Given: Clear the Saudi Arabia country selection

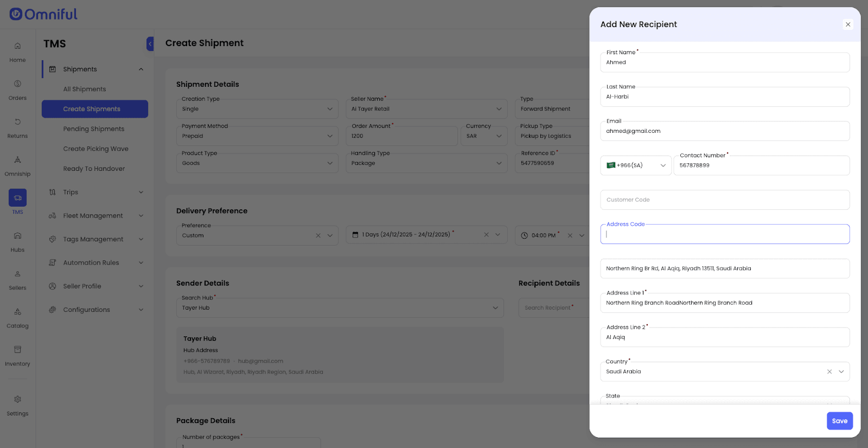Looking at the screenshot, I should pyautogui.click(x=829, y=372).
